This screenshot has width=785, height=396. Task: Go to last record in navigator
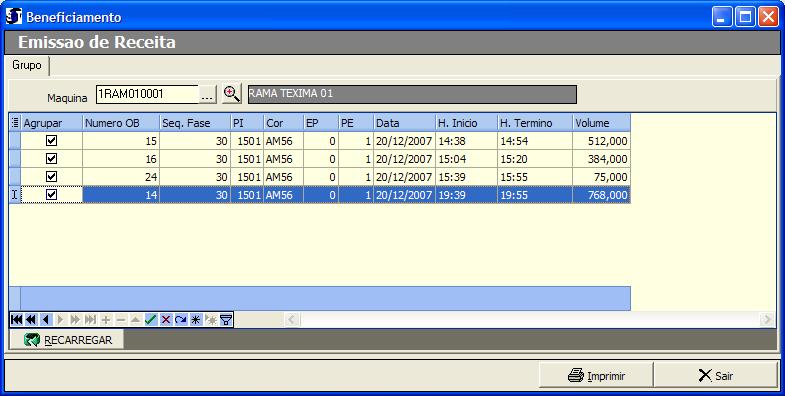[91, 320]
